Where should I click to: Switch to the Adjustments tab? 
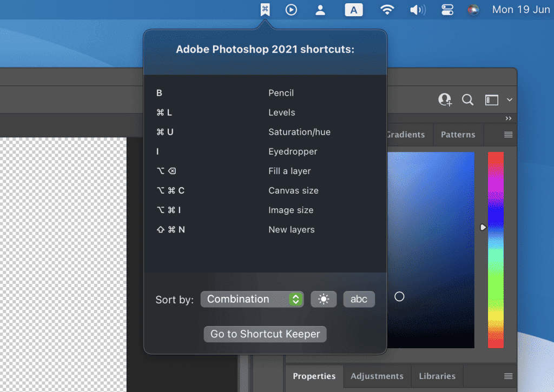(377, 376)
